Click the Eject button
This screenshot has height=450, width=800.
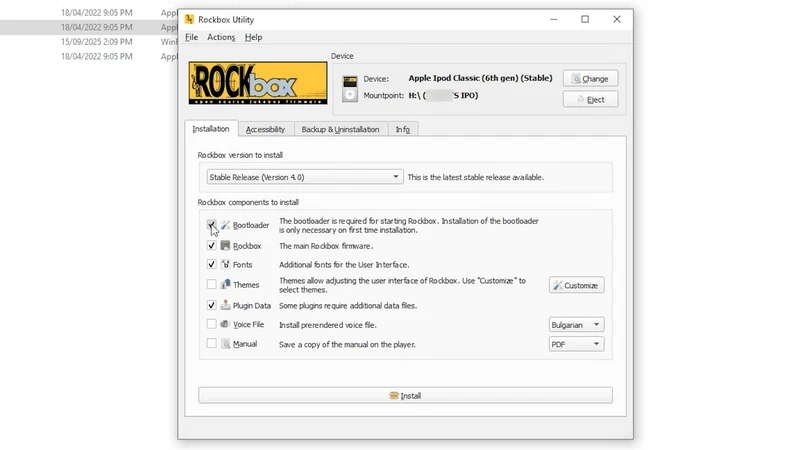pos(590,99)
